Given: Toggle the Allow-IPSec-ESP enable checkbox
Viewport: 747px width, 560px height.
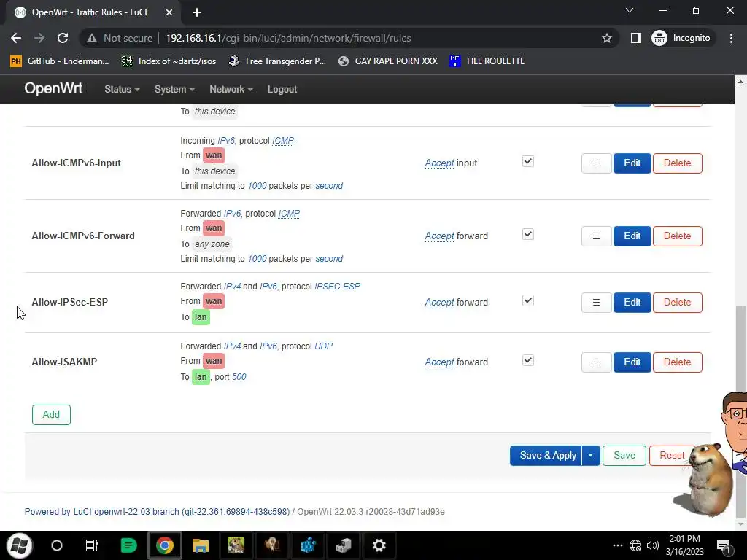Looking at the screenshot, I should click(528, 300).
